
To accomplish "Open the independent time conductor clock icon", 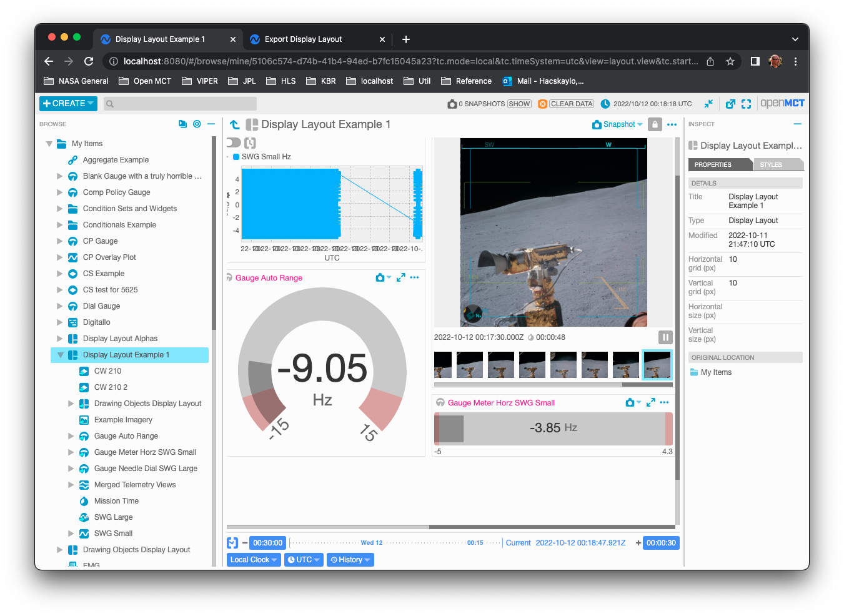I will (232, 542).
